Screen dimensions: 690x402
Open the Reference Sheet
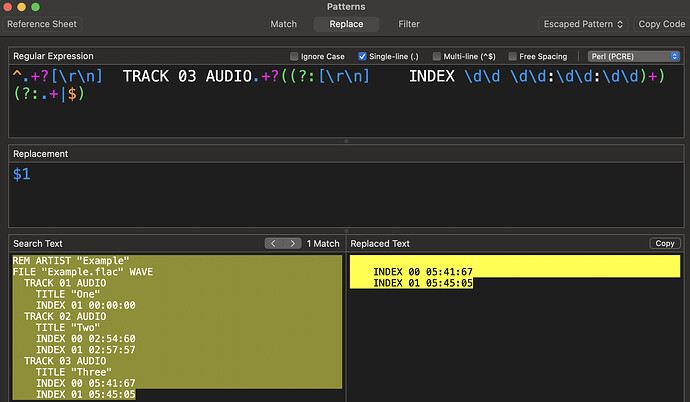click(x=42, y=24)
